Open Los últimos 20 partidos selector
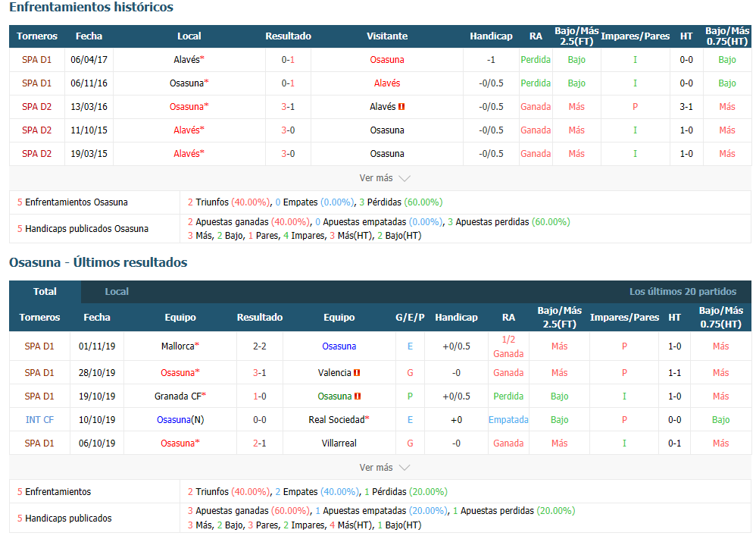Viewport: 756px width, 539px height. tap(683, 291)
